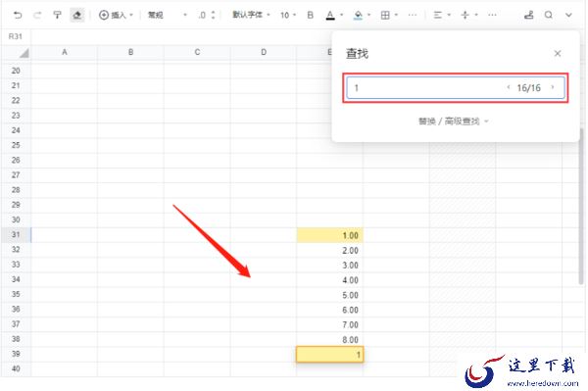Undo the last action

[x=18, y=15]
